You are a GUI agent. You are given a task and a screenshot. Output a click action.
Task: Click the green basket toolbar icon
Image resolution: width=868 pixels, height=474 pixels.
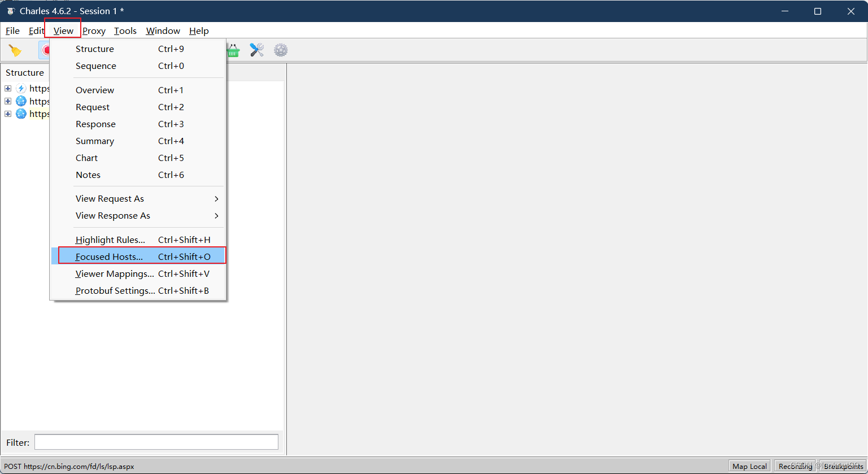coord(233,50)
